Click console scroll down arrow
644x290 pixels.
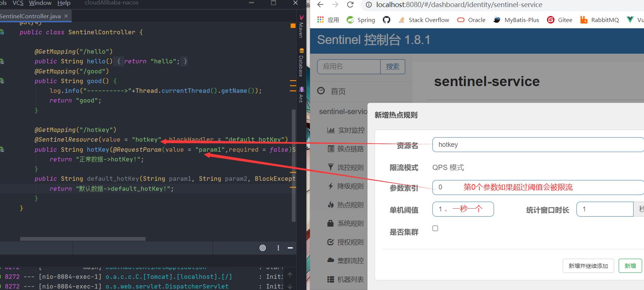point(290,286)
